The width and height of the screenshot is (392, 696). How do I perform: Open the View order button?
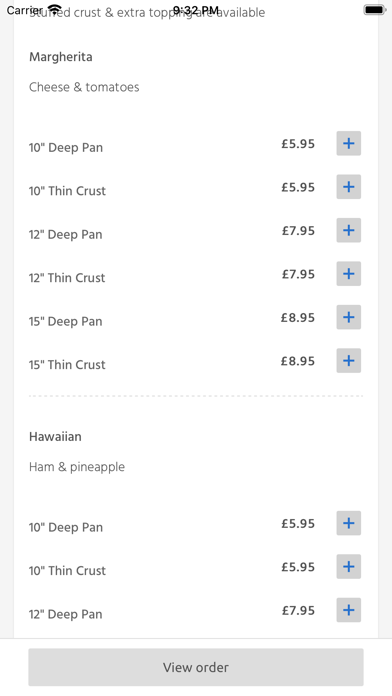pos(196,667)
